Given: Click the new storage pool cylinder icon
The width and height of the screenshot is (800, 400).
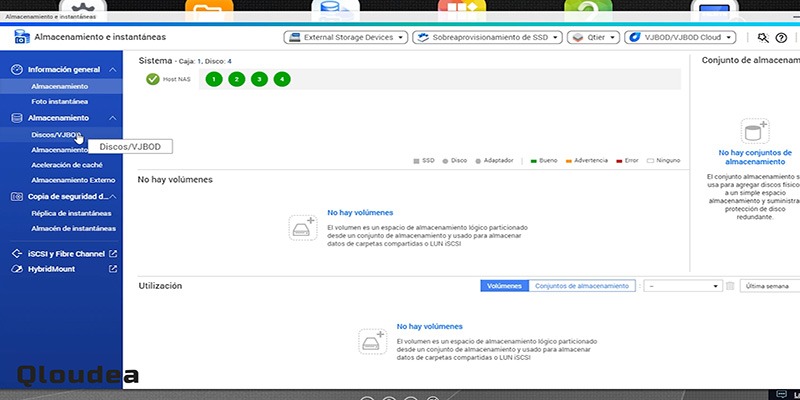Looking at the screenshot, I should (755, 131).
